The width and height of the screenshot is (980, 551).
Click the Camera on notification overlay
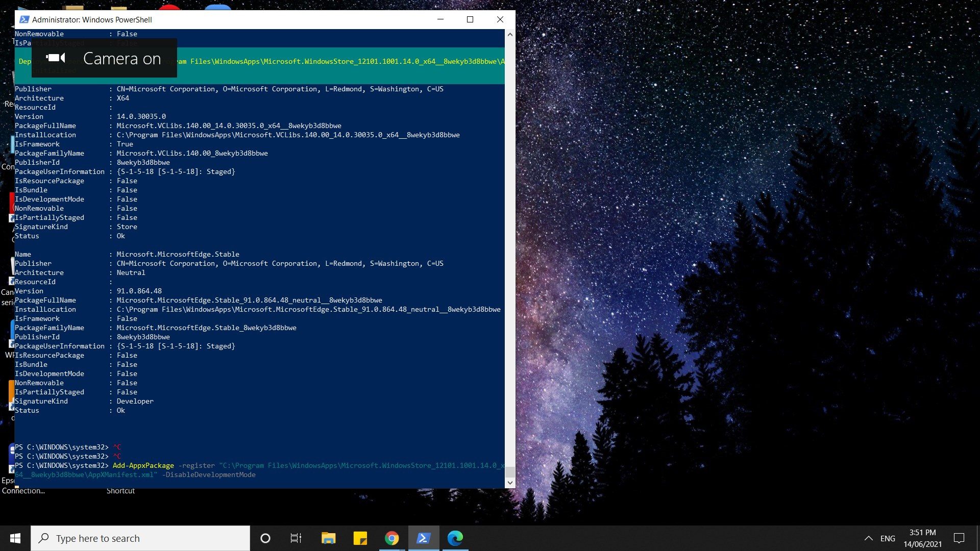104,58
